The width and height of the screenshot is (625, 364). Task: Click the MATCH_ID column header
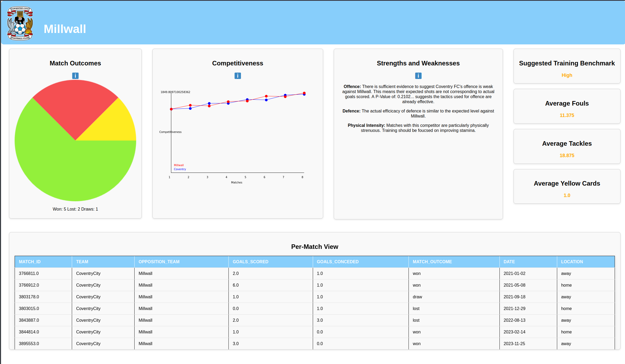(x=30, y=262)
